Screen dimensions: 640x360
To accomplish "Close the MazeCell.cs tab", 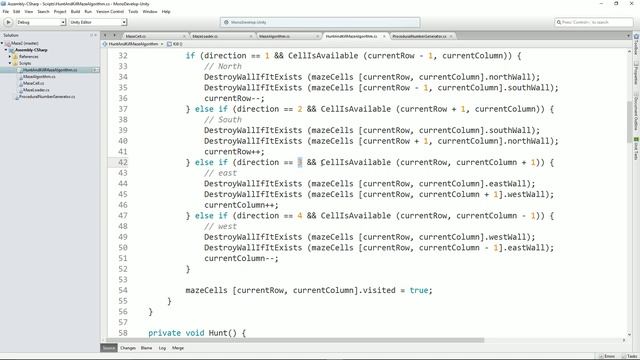I will [184, 36].
